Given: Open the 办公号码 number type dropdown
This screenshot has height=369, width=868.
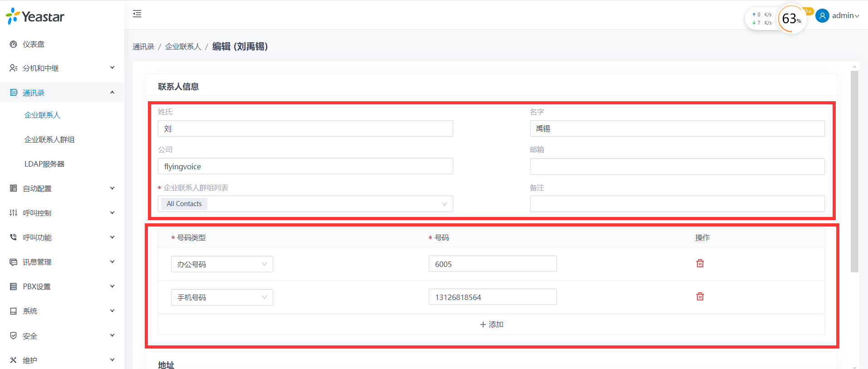Looking at the screenshot, I should pos(222,264).
